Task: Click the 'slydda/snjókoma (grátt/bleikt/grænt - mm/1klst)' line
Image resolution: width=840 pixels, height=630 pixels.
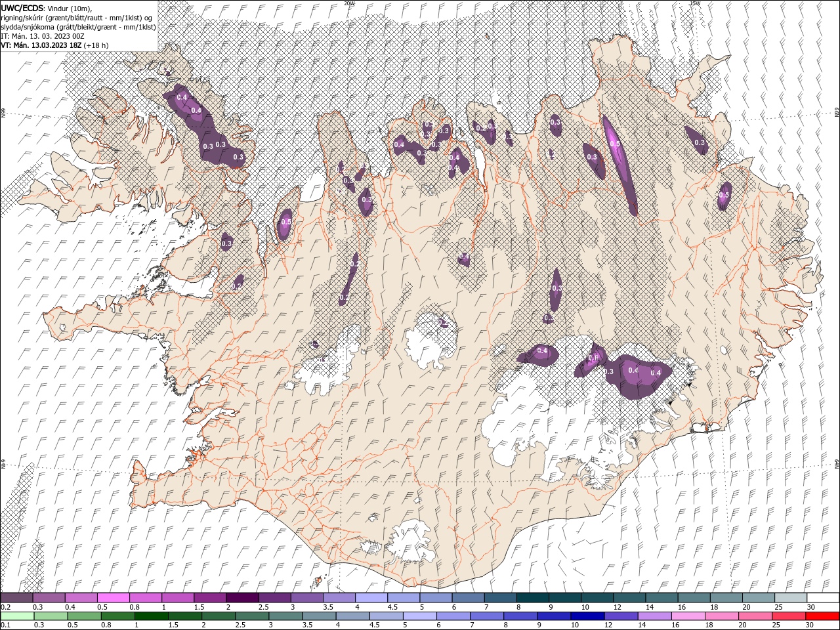Action: tap(79, 27)
